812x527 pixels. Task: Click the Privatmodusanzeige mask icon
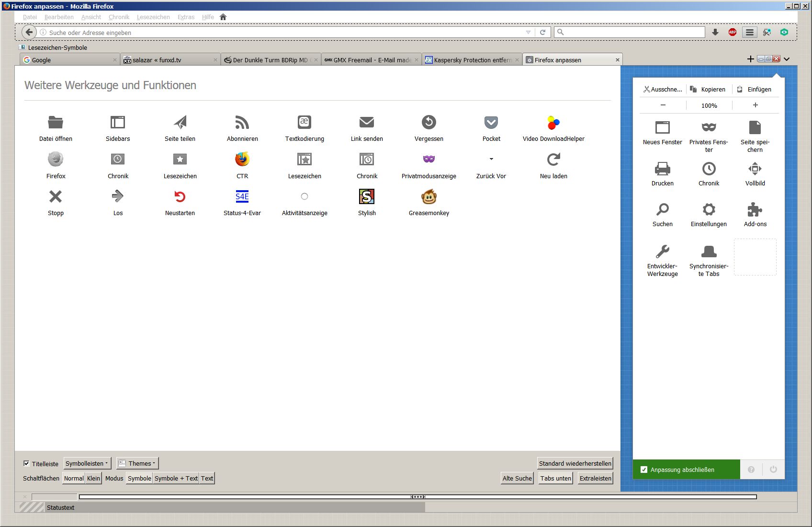coord(429,159)
